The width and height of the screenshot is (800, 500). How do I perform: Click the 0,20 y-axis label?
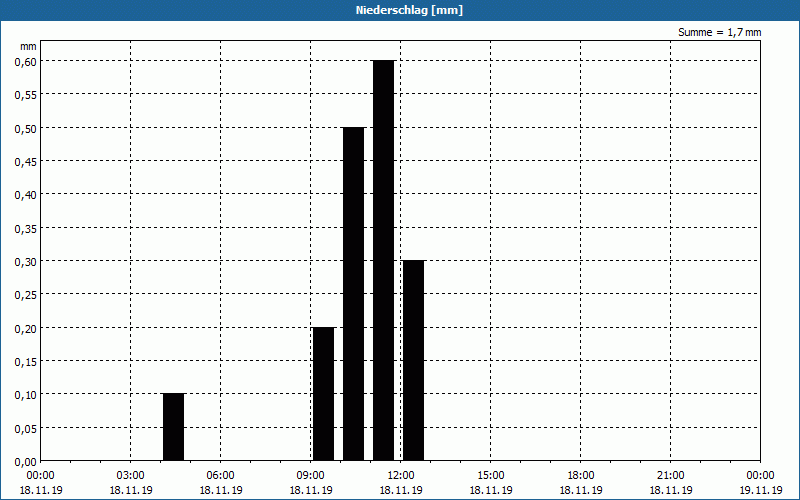tap(26, 328)
